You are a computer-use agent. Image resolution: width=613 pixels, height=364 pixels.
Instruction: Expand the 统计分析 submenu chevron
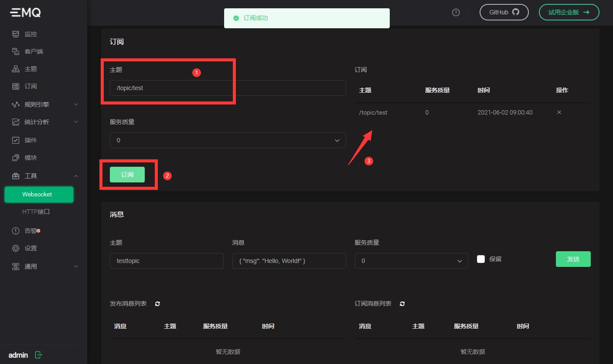[76, 122]
